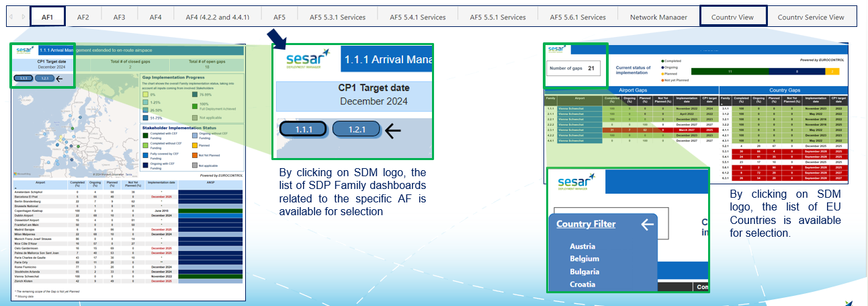The image size is (868, 306).
Task: Select the plain AF5 tab
Action: tap(279, 17)
